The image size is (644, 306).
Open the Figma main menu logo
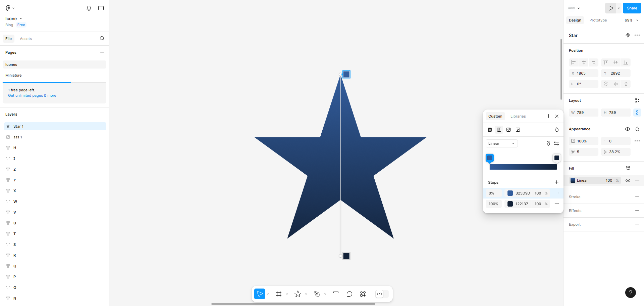click(8, 8)
